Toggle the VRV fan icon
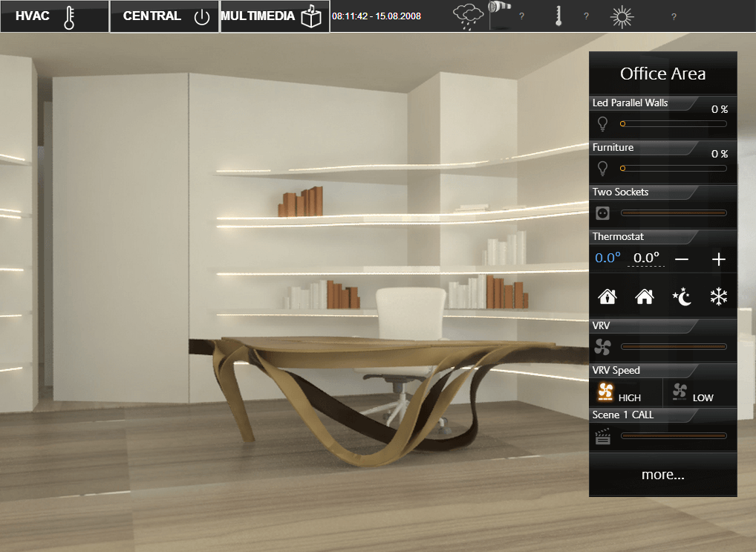The image size is (756, 552). [x=603, y=346]
